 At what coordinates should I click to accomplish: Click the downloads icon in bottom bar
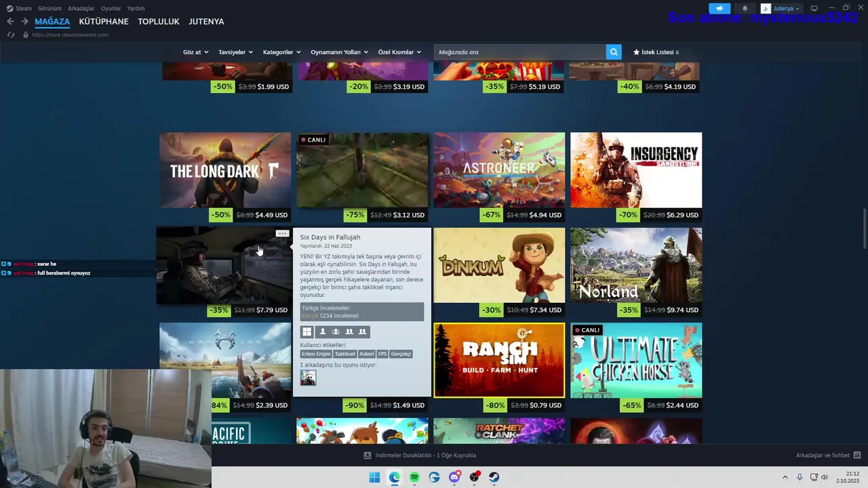[x=368, y=455]
